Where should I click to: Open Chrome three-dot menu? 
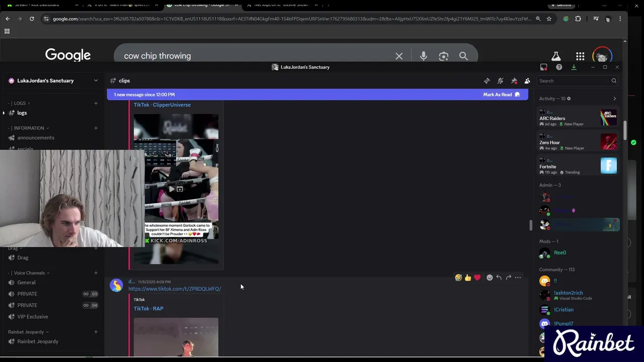click(620, 19)
